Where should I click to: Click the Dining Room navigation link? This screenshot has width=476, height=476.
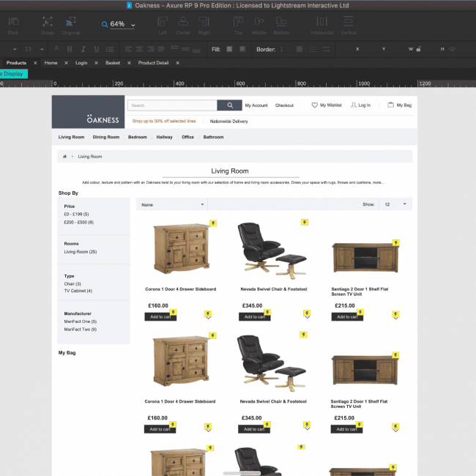(x=106, y=137)
